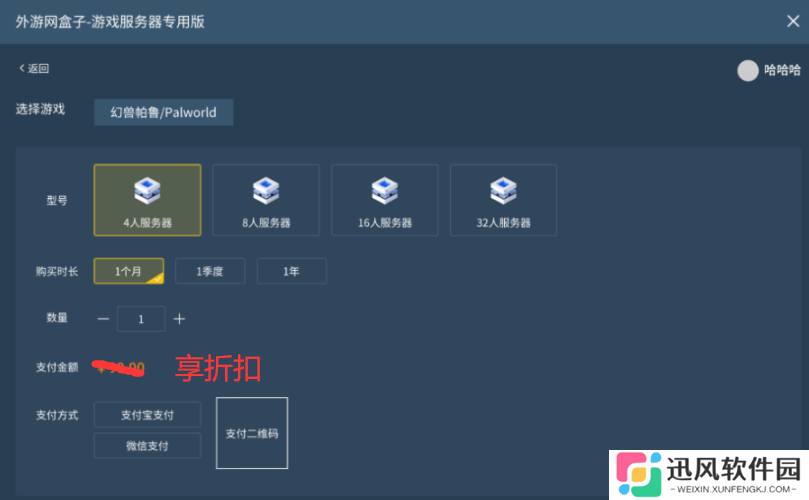Set purchase duration to 1个月
Screen dimensions: 809x500
[x=128, y=271]
